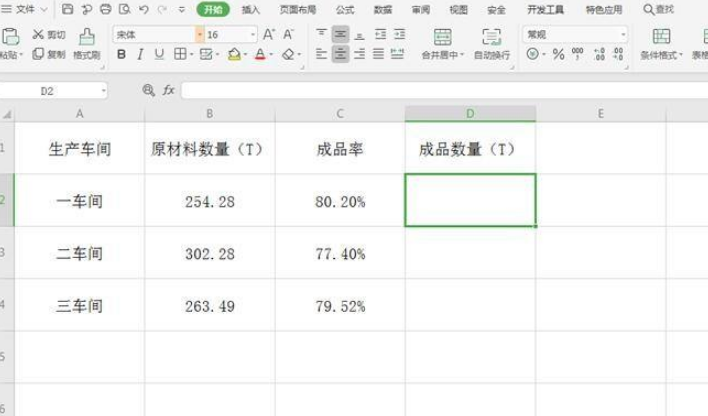Viewport: 708px width, 416px height.
Task: Activate the 格式刷 format painter
Action: 87,43
